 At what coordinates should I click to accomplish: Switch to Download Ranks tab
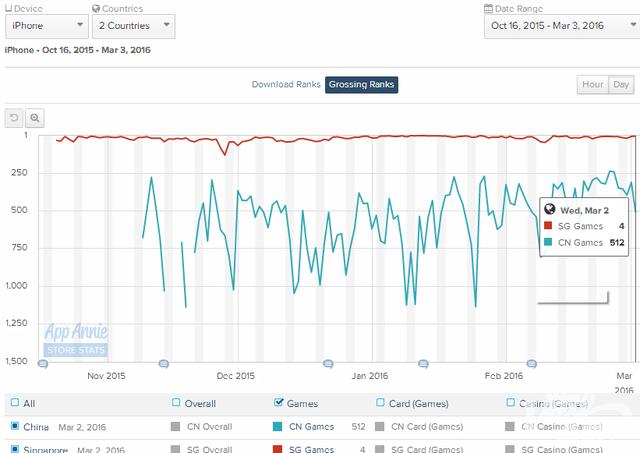[286, 85]
